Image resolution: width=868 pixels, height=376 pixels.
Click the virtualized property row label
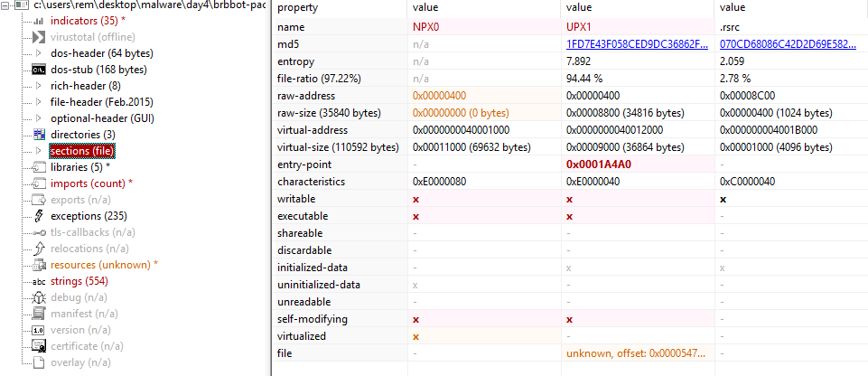[302, 336]
